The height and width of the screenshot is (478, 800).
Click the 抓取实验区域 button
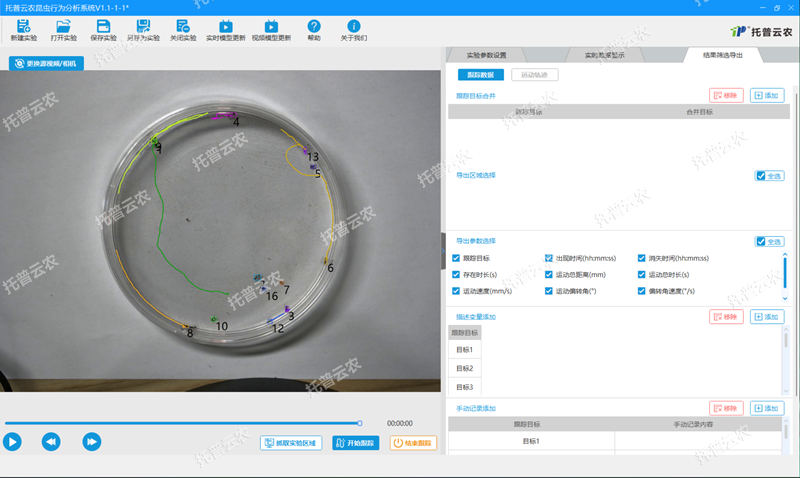point(291,443)
